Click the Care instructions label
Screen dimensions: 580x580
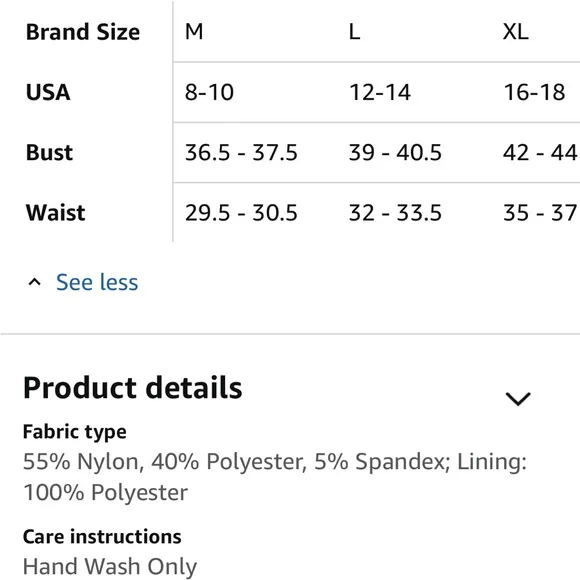tap(102, 537)
